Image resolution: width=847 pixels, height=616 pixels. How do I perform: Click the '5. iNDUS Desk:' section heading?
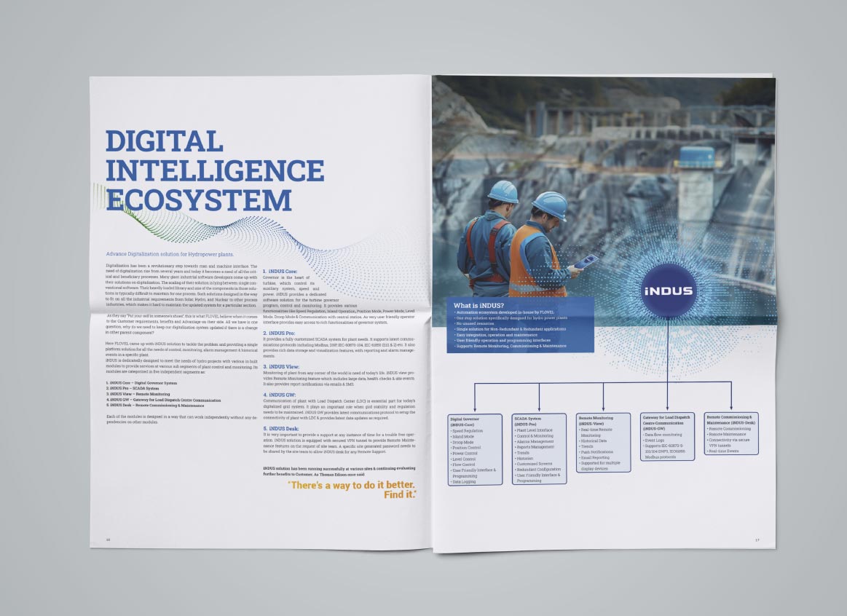coord(281,429)
